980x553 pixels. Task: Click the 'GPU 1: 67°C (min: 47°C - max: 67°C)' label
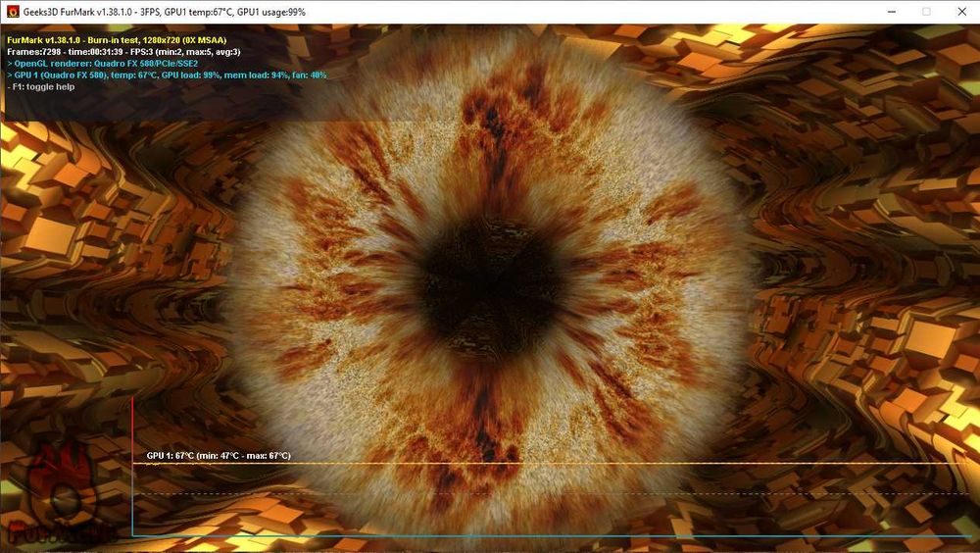click(219, 455)
